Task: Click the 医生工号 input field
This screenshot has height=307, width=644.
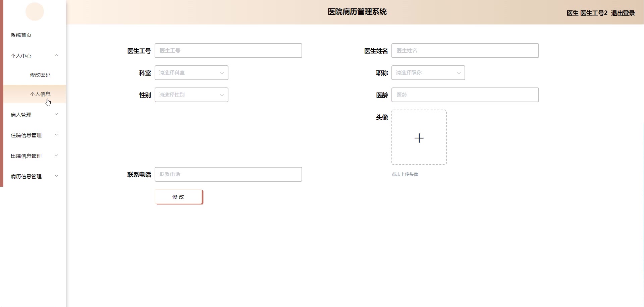Action: [228, 51]
